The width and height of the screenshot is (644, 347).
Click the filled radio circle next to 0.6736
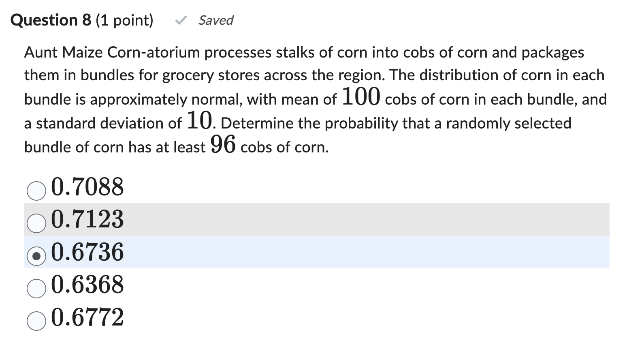coord(36,256)
